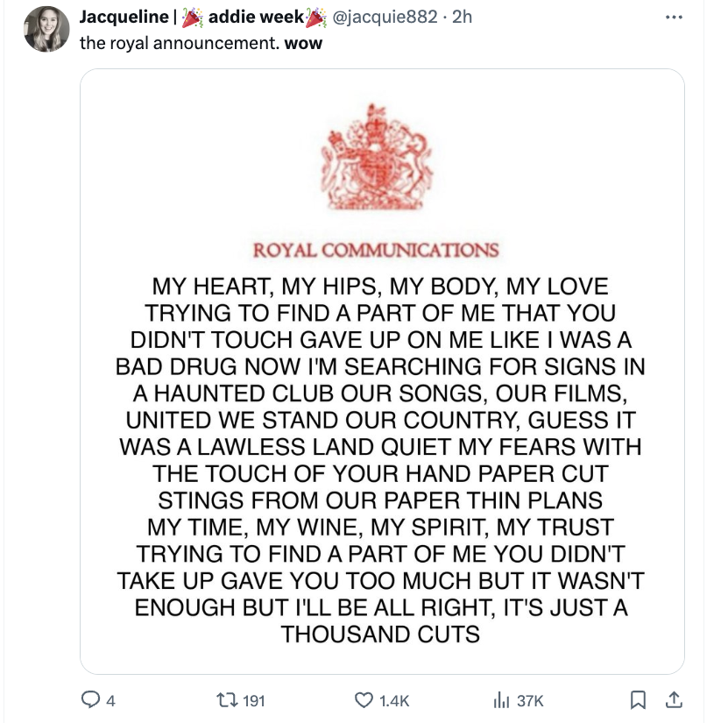Click the "THOUSAND CUTS" line in the image
This screenshot has height=723, width=728.
(381, 634)
